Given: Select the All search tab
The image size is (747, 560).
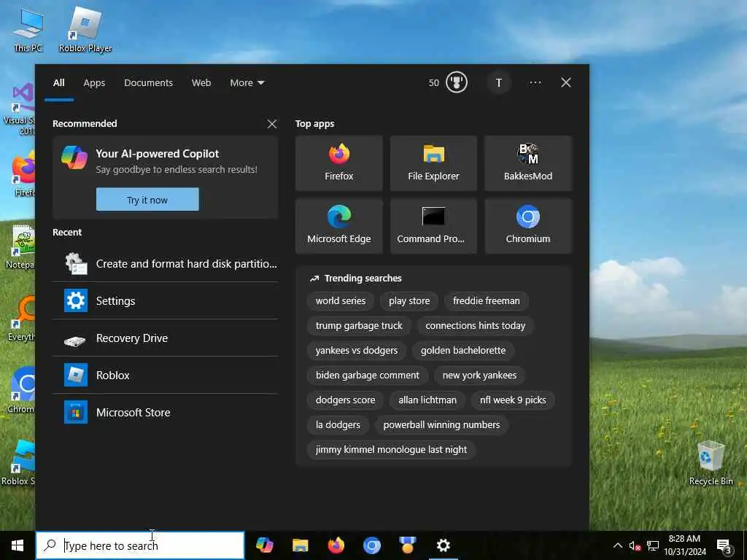Looking at the screenshot, I should tap(59, 83).
